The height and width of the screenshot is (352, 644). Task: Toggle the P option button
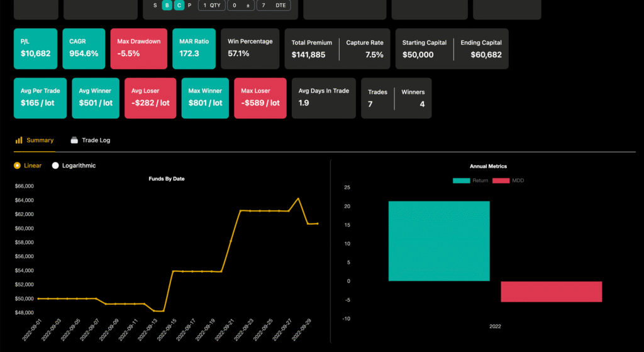click(x=189, y=6)
